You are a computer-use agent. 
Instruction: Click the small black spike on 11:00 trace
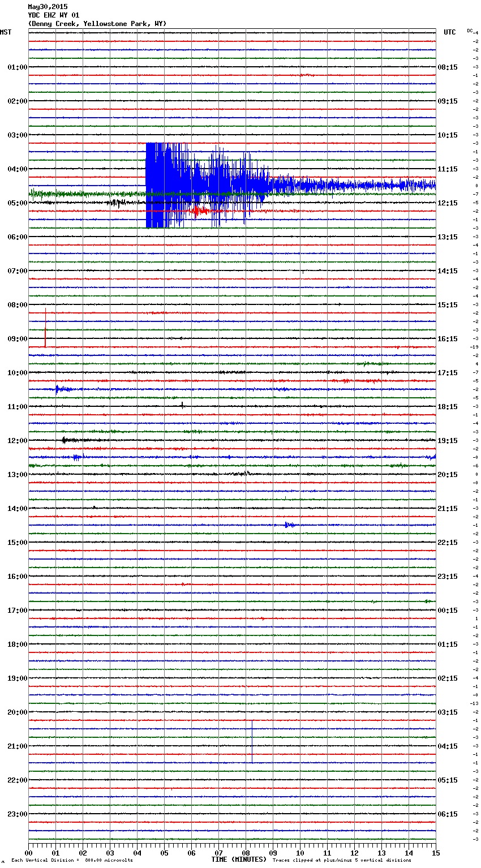click(x=182, y=405)
